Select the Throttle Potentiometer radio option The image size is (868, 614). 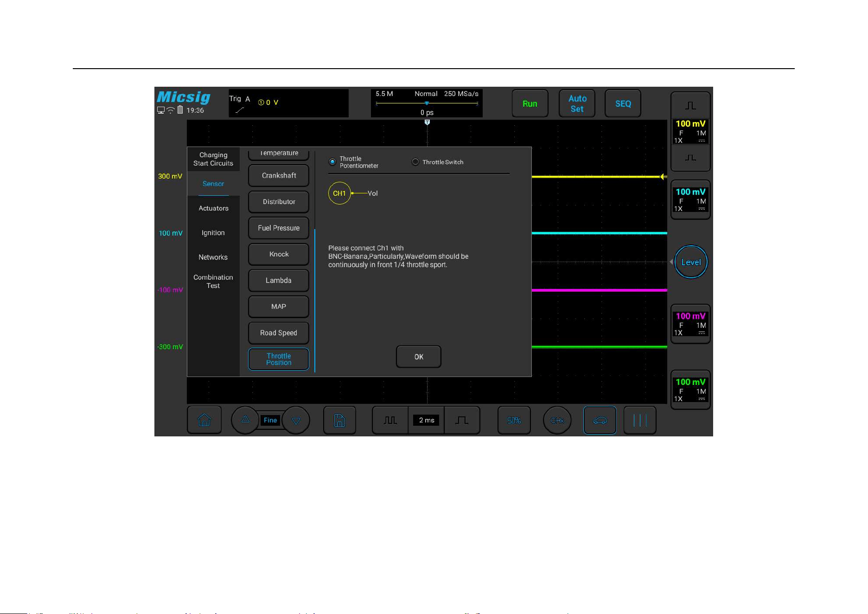tap(332, 162)
